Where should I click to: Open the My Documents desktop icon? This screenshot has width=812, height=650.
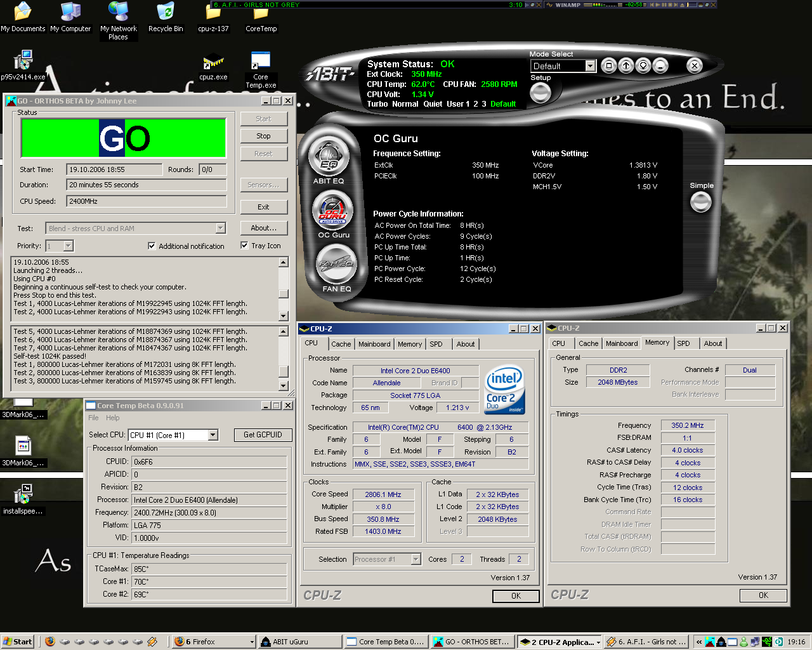pyautogui.click(x=23, y=17)
